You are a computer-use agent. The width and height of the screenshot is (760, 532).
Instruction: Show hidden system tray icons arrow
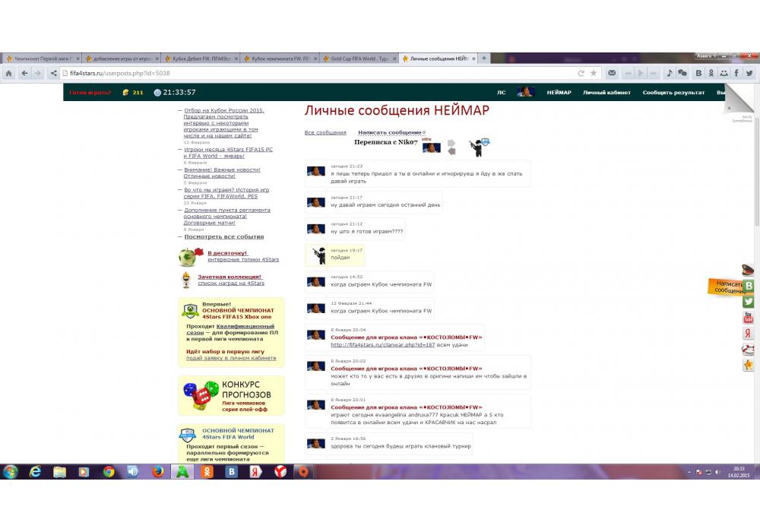(x=689, y=472)
